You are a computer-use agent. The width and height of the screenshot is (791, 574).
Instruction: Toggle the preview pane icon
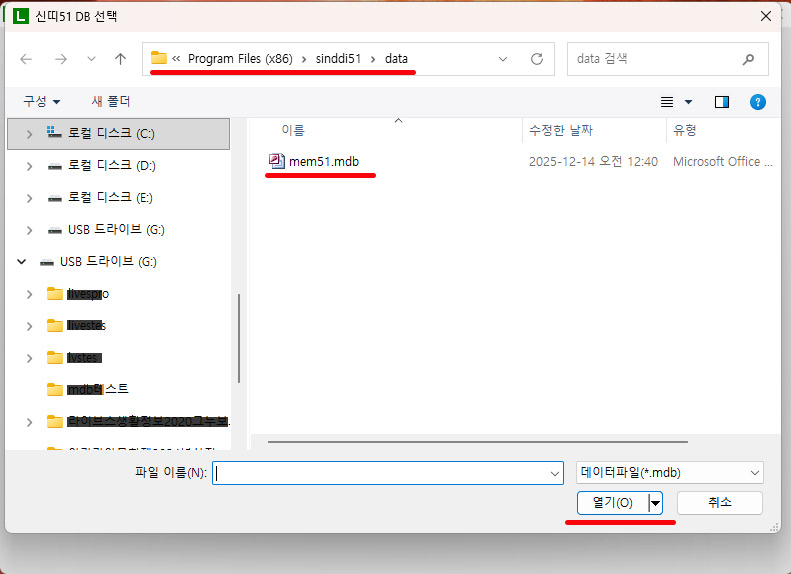click(722, 102)
